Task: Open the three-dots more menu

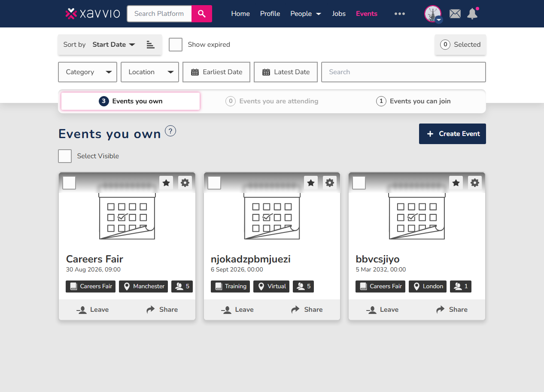Action: [x=400, y=14]
